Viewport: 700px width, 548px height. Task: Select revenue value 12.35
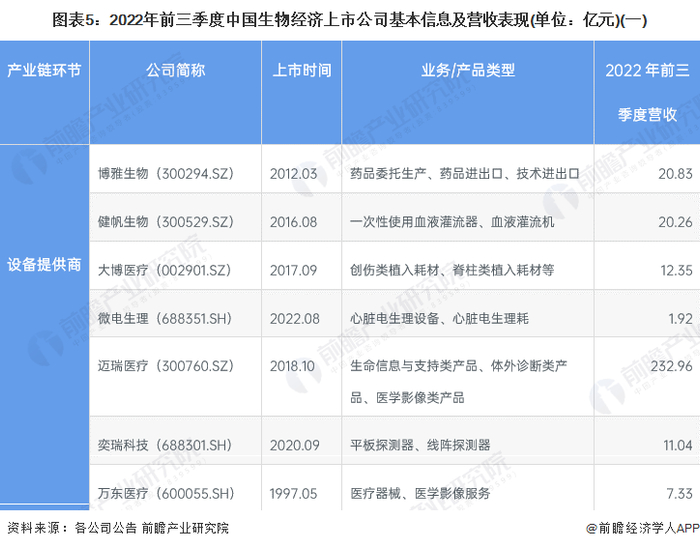tap(677, 270)
